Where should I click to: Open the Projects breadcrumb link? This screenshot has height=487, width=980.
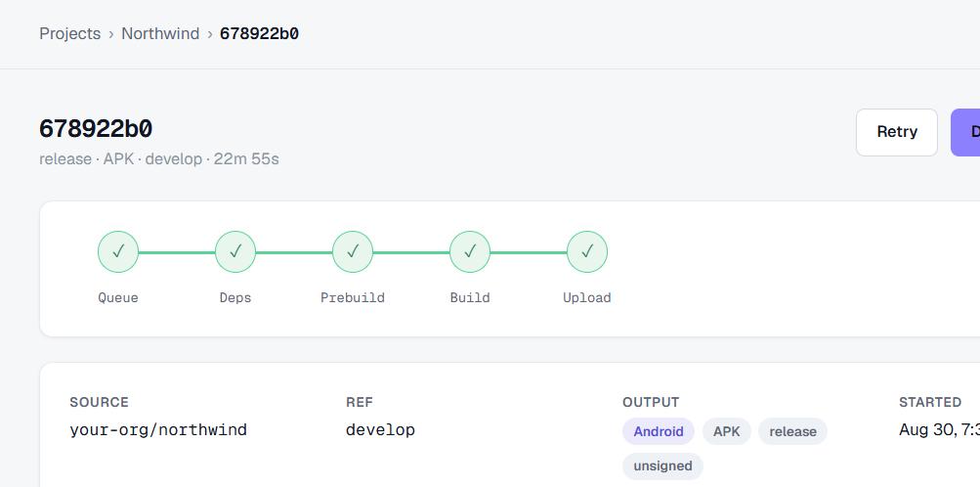pos(69,34)
